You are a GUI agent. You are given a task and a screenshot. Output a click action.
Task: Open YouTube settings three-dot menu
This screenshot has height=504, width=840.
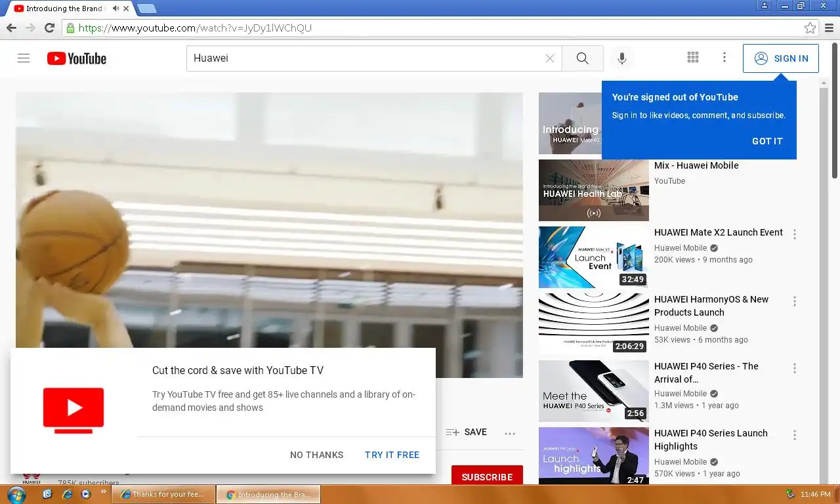(724, 58)
